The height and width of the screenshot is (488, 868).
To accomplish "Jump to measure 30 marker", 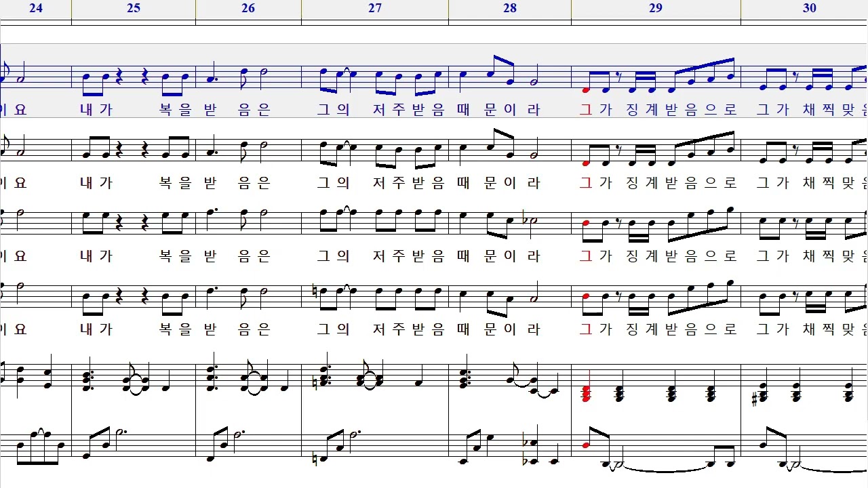I will [809, 8].
